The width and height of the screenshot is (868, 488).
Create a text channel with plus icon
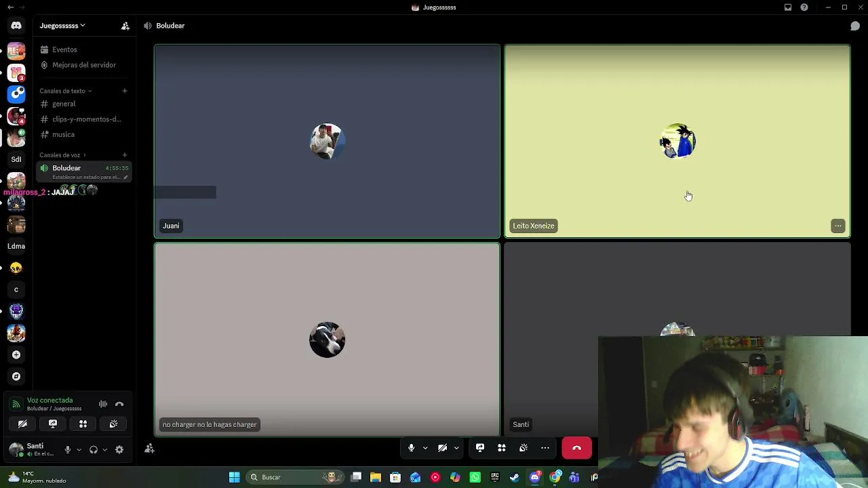click(x=125, y=91)
